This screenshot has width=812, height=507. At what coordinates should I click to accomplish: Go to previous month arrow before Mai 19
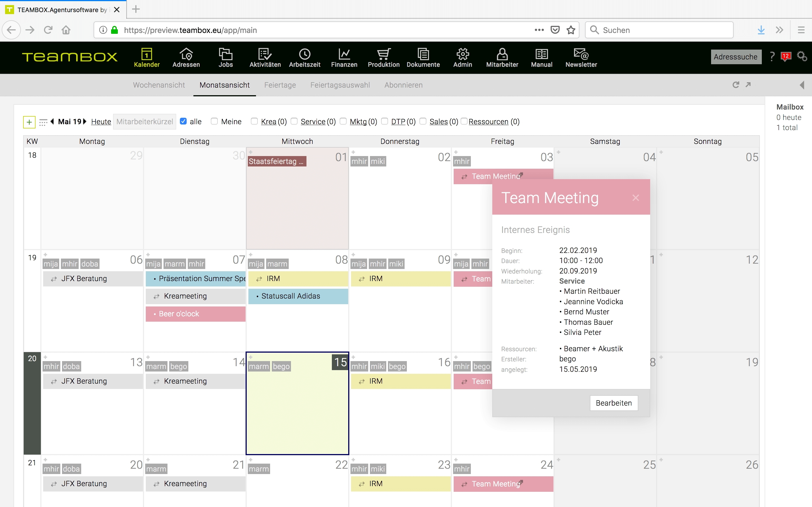pos(52,121)
